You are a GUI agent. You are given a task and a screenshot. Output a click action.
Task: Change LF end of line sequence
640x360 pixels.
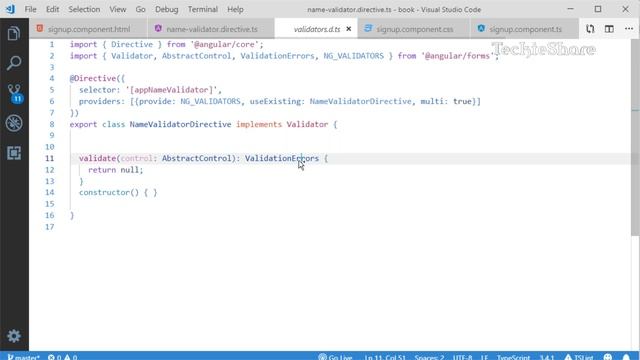(484, 357)
